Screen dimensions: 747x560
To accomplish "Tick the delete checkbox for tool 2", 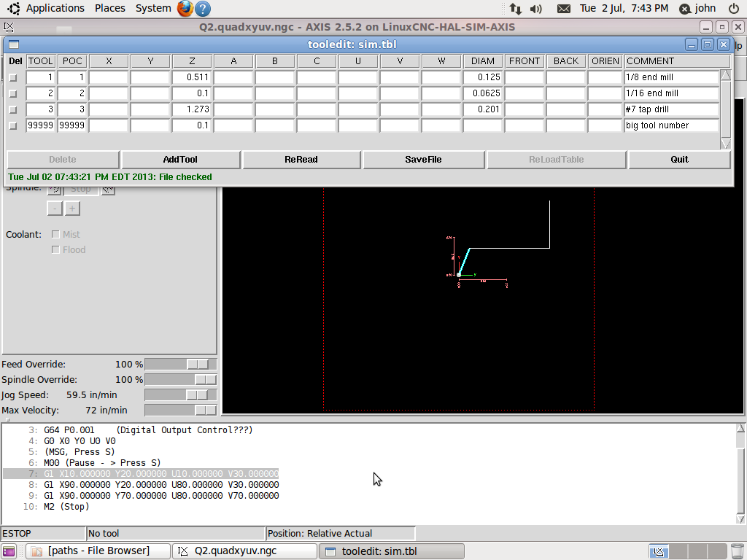I will [x=13, y=94].
